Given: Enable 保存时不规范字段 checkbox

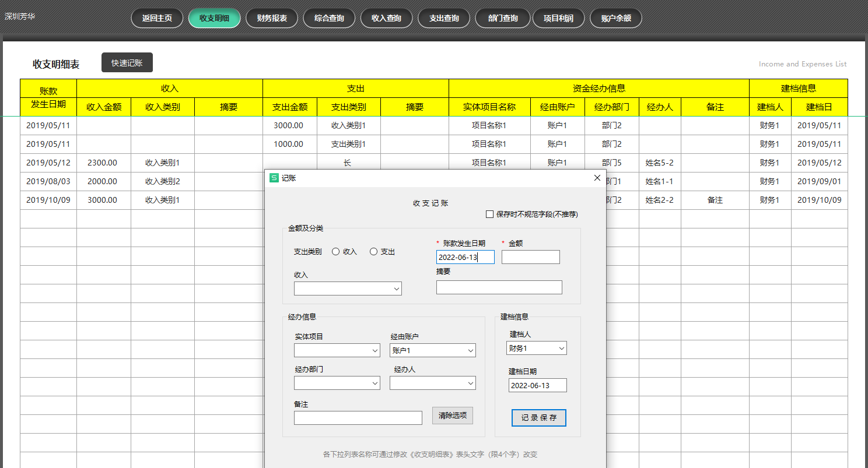Looking at the screenshot, I should point(490,214).
